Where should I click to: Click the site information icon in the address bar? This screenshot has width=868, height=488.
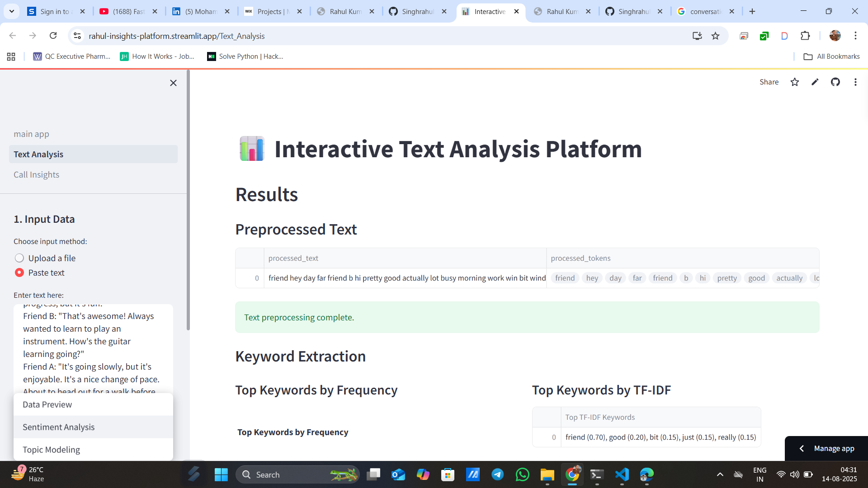pyautogui.click(x=77, y=36)
